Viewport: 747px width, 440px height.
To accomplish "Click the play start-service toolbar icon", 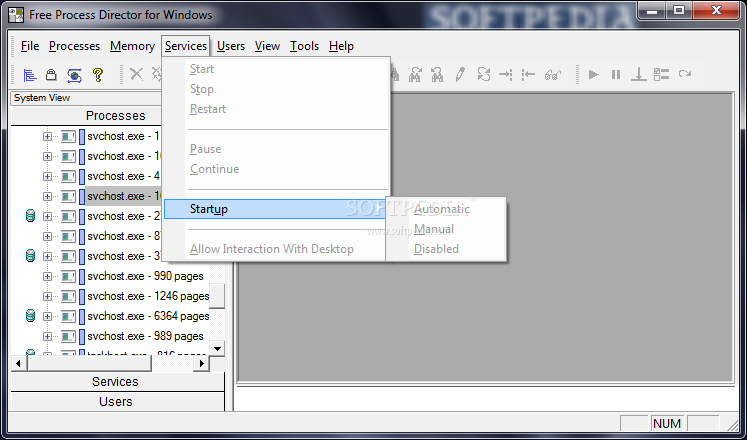I will click(x=594, y=74).
